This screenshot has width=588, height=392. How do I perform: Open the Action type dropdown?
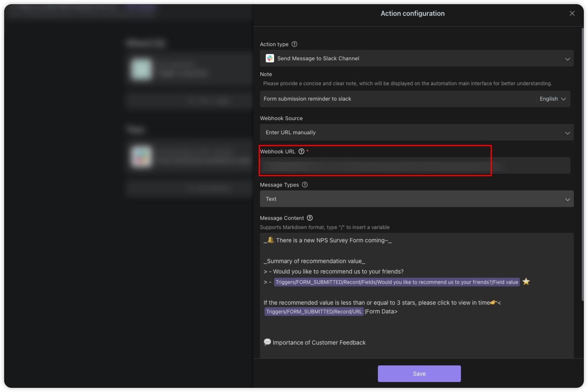417,58
